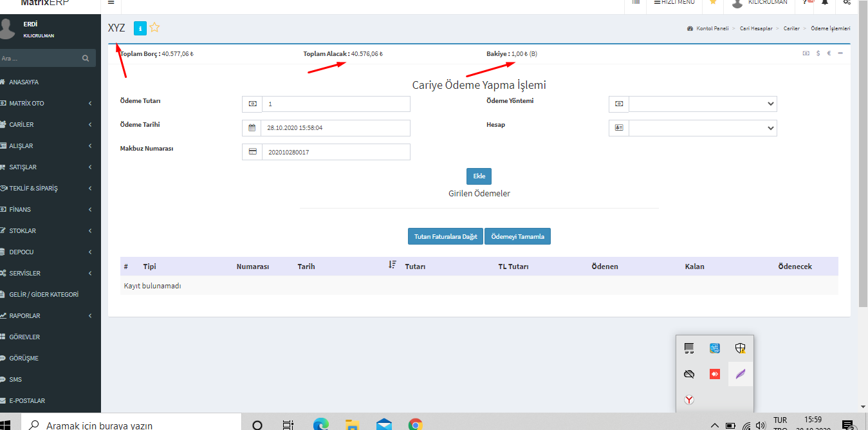The height and width of the screenshot is (430, 868).
Task: Toggle the sidebar with the hamburger icon
Action: 111,3
